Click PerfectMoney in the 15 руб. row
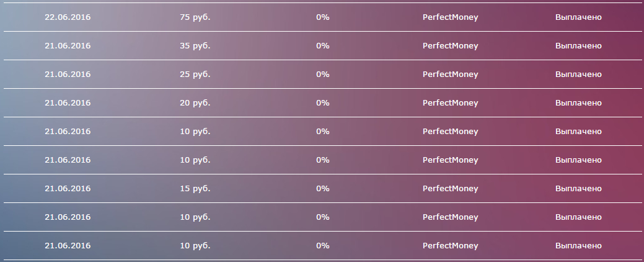 (450, 189)
